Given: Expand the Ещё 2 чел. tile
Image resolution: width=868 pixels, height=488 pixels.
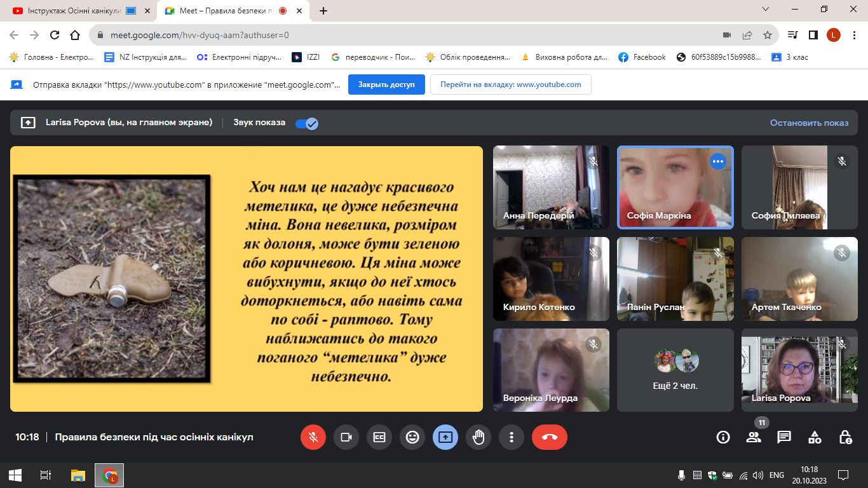Looking at the screenshot, I should tap(675, 370).
